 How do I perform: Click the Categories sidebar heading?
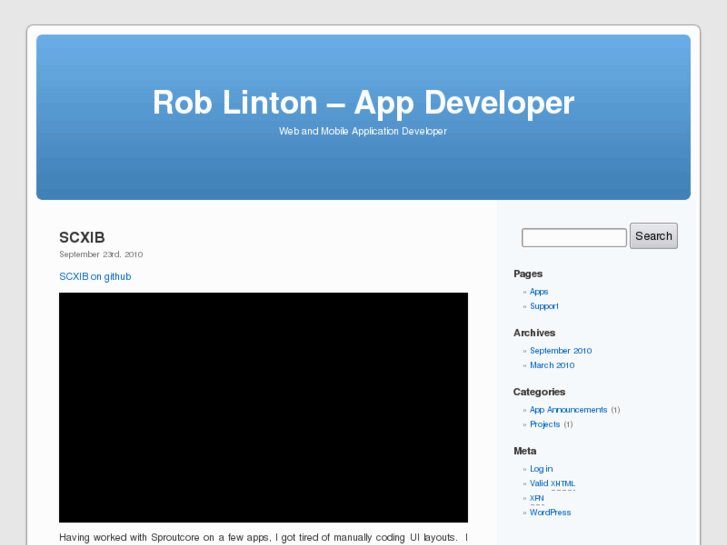tap(539, 392)
